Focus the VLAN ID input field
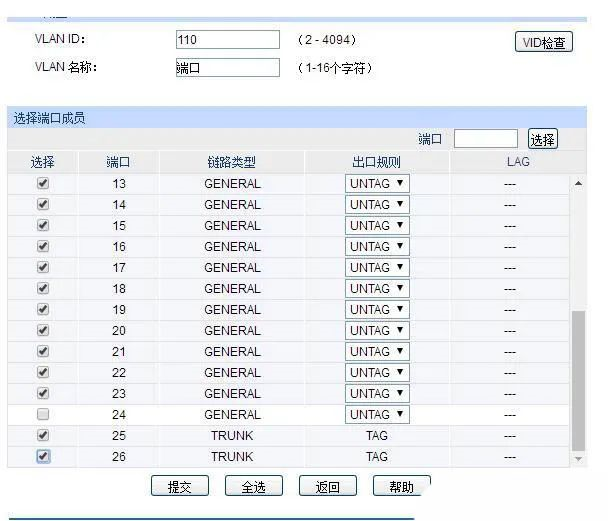608x521 pixels. [x=228, y=40]
